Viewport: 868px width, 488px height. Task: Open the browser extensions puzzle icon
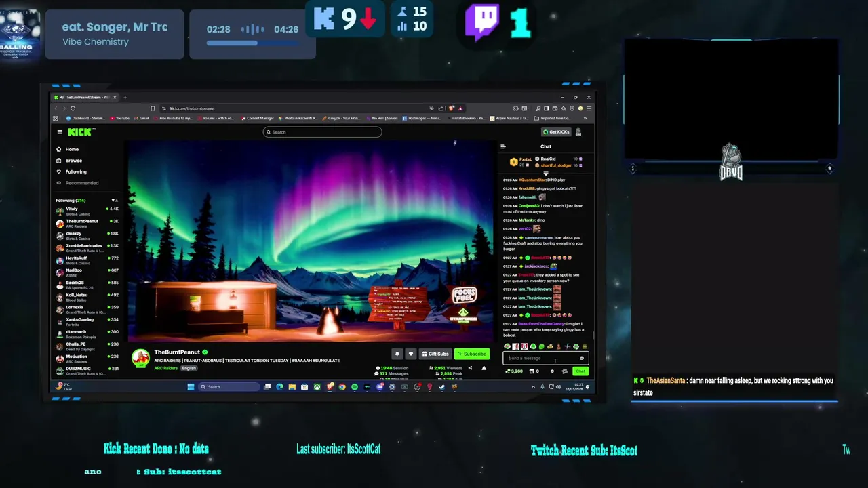[515, 108]
